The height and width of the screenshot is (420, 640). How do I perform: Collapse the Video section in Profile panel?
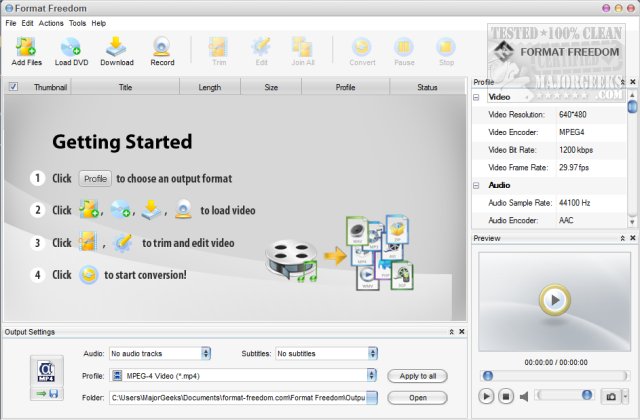[x=476, y=97]
